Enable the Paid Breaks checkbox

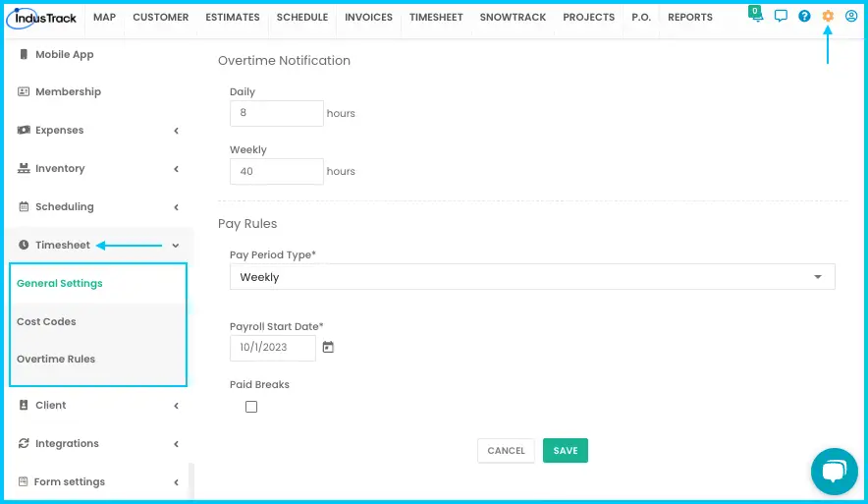tap(251, 407)
